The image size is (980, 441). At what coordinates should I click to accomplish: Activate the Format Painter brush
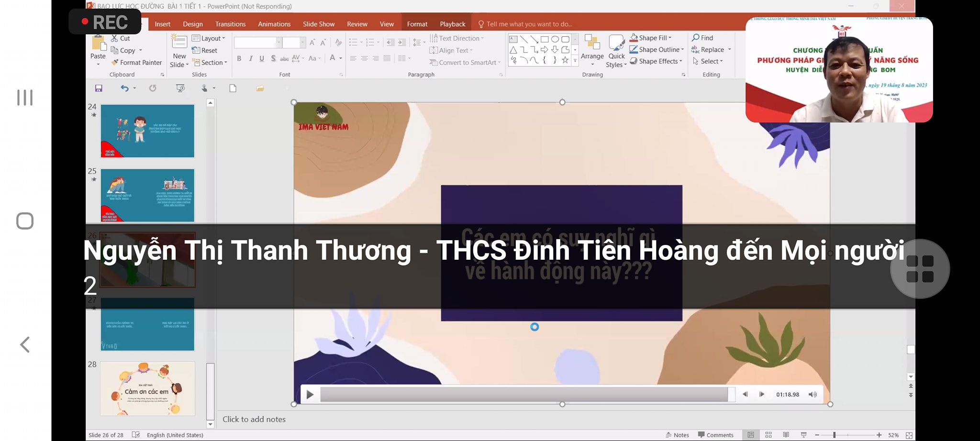pos(136,63)
